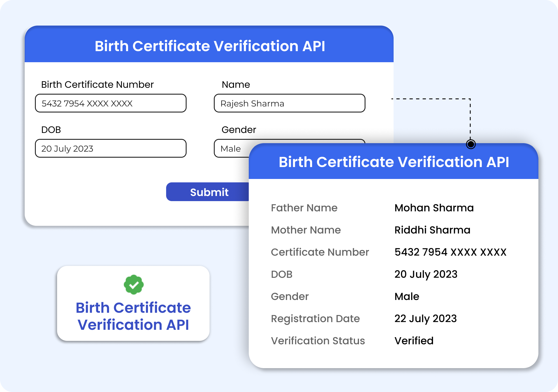This screenshot has height=392, width=558.
Task: Click the black connector dot on result card
Action: pos(471,144)
